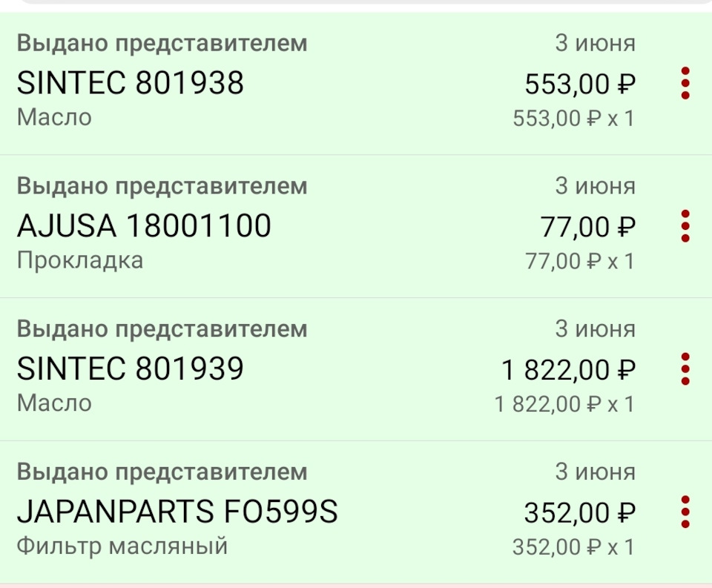Tap the 1 822,00 ₽ total price

(x=568, y=370)
